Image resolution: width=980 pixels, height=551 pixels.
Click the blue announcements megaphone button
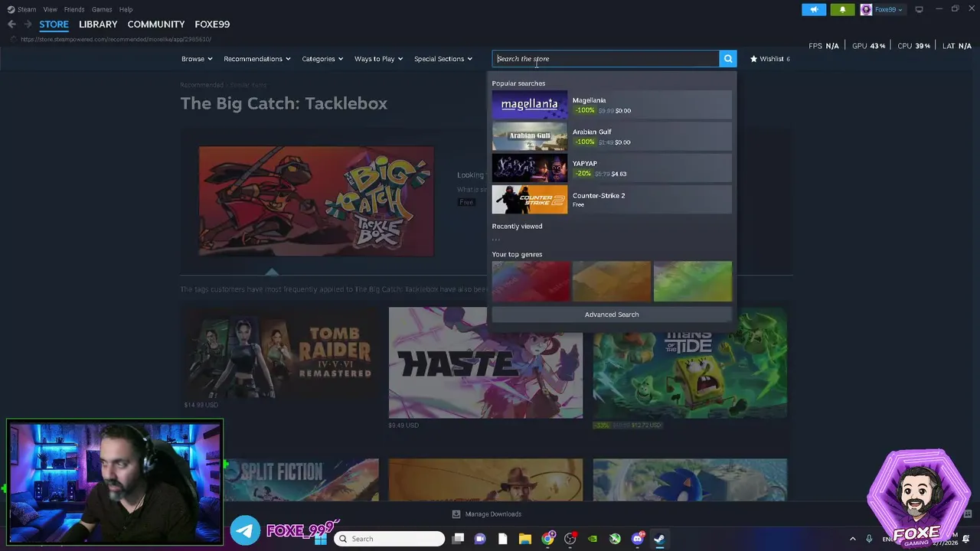click(x=814, y=9)
